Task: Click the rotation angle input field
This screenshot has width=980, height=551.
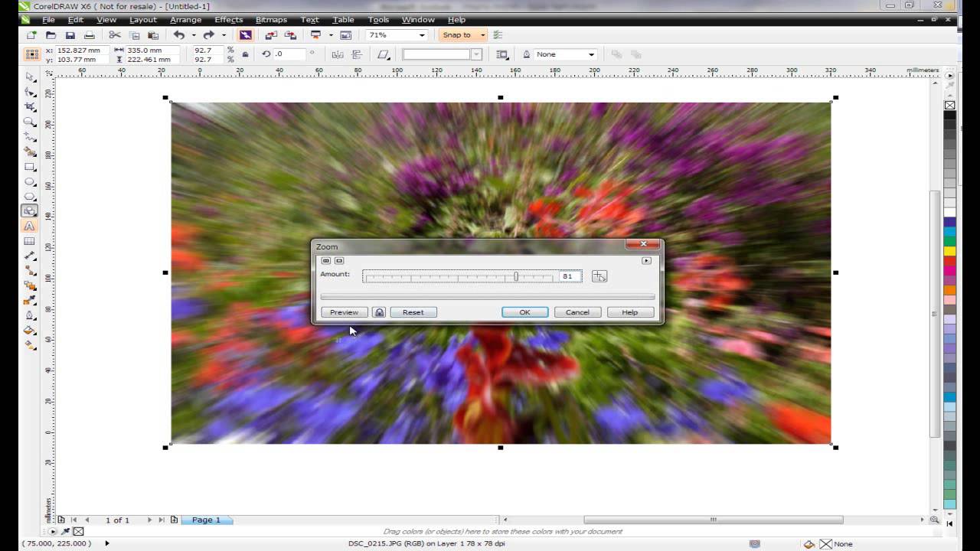Action: tap(290, 54)
